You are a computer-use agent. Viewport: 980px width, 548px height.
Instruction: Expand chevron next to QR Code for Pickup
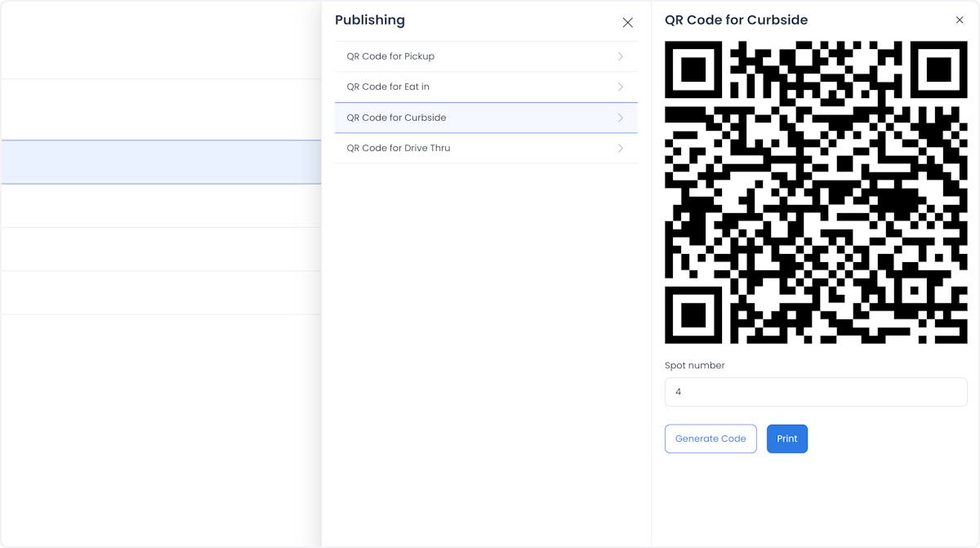pos(621,56)
